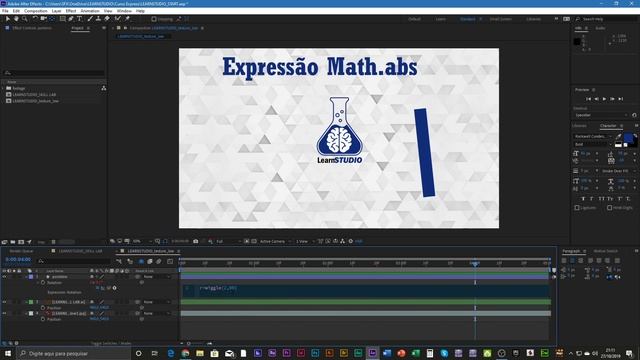This screenshot has height=360, width=640.
Task: Open the Graph Editor in timeline
Action: [x=170, y=261]
